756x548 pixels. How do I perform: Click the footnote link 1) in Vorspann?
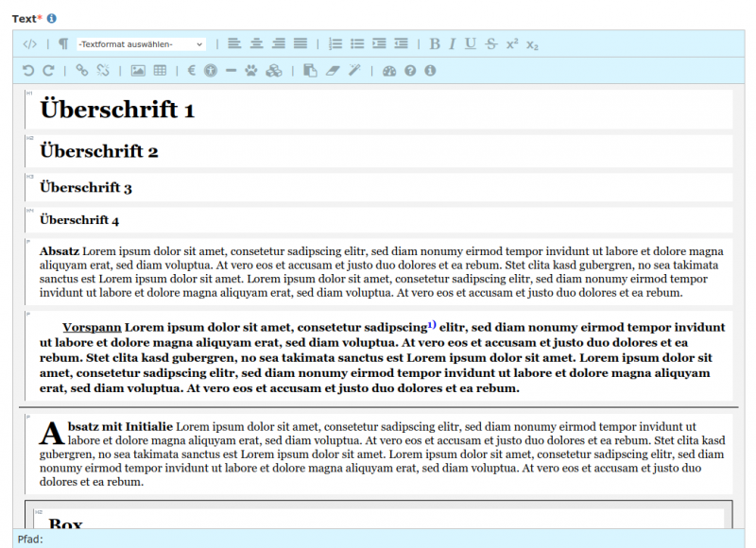coord(432,324)
